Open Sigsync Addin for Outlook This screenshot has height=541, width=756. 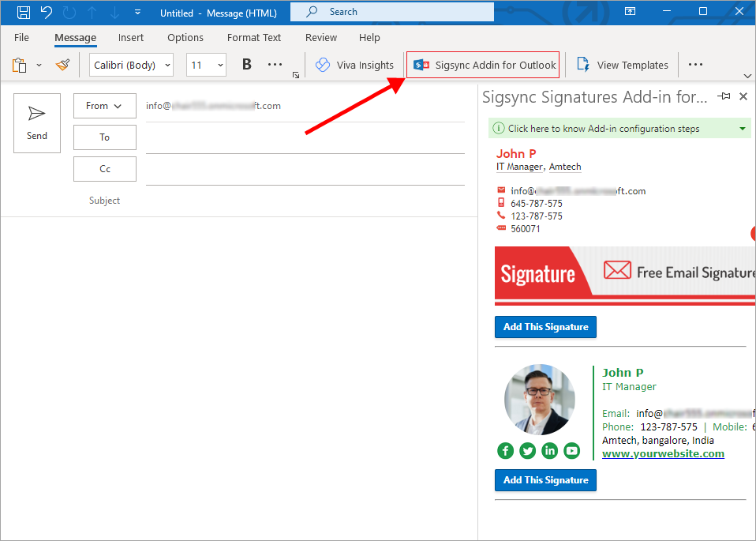(483, 66)
